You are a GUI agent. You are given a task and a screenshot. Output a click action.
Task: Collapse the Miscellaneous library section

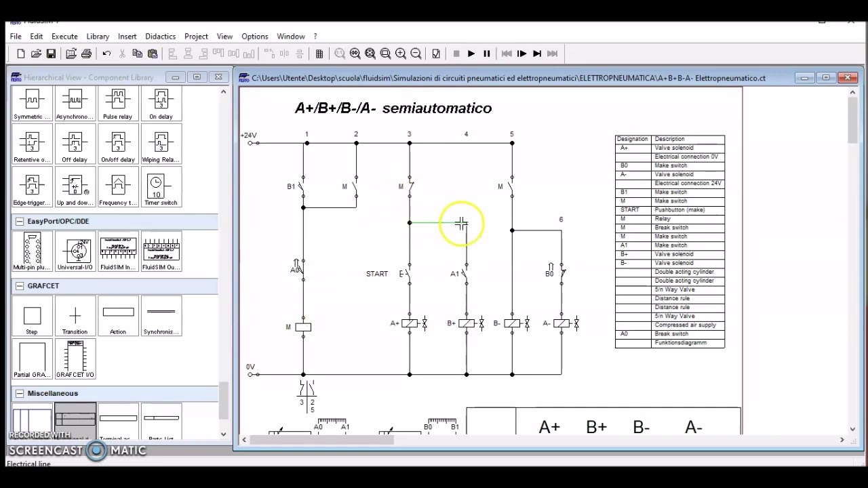coord(20,394)
